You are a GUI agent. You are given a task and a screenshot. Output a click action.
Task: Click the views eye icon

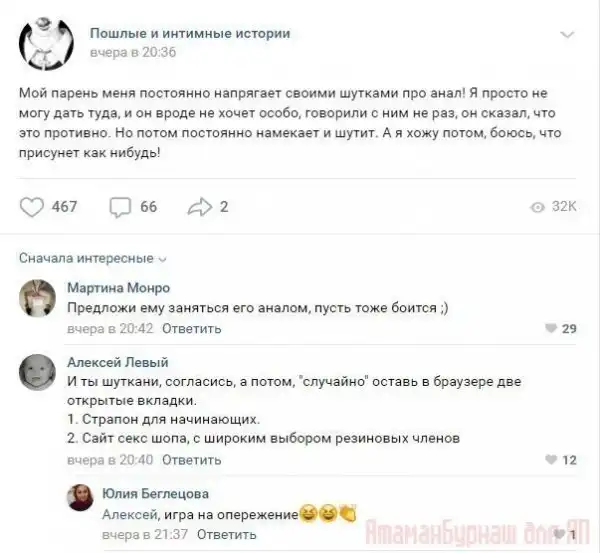coord(537,207)
